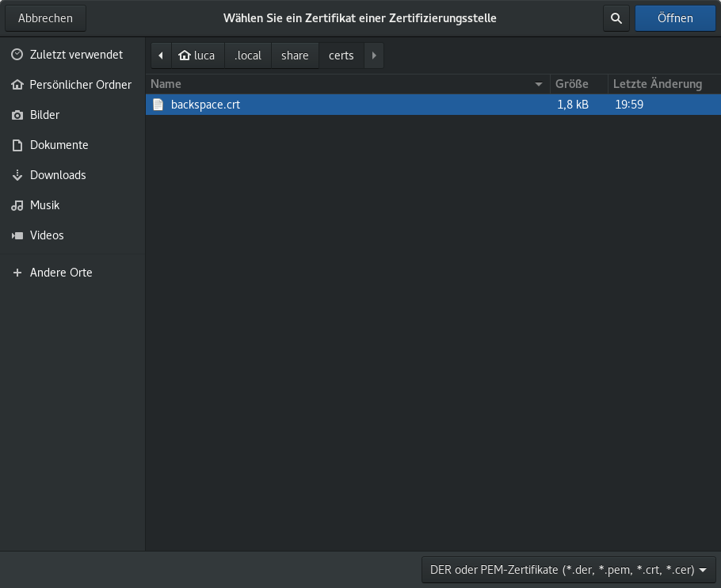Jump to luca home path segment
This screenshot has width=721, height=588.
tap(197, 55)
